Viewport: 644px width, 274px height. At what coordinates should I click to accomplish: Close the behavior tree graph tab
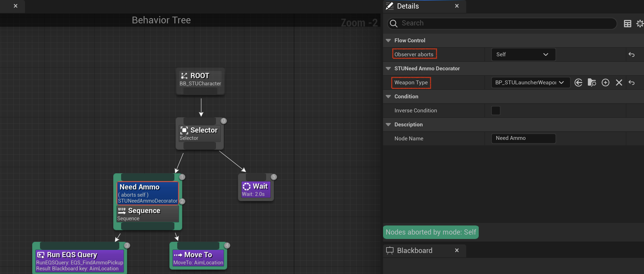[x=16, y=6]
